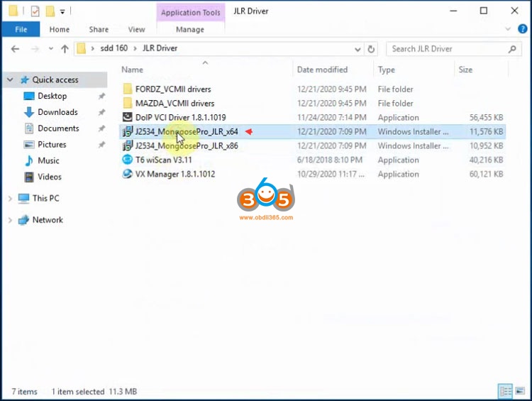
Task: Select Quick access in the navigation pane
Action: (55, 79)
